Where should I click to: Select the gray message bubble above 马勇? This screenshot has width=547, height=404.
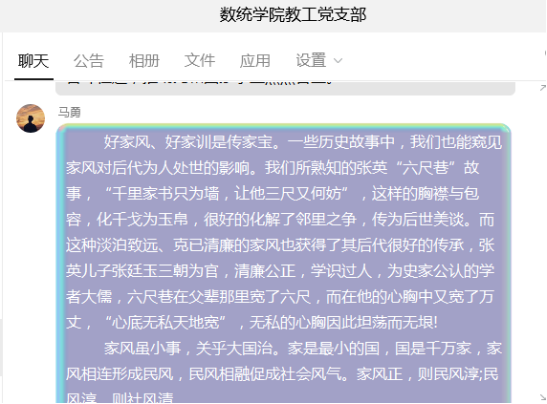[285, 88]
